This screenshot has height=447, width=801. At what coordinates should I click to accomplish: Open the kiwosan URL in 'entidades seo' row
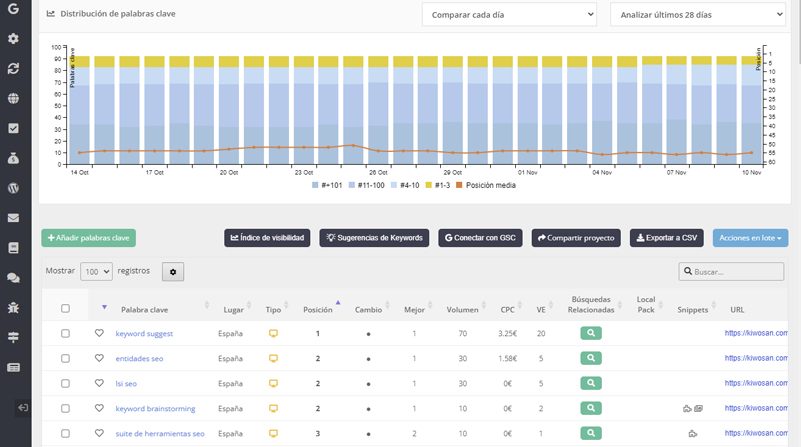(x=756, y=358)
